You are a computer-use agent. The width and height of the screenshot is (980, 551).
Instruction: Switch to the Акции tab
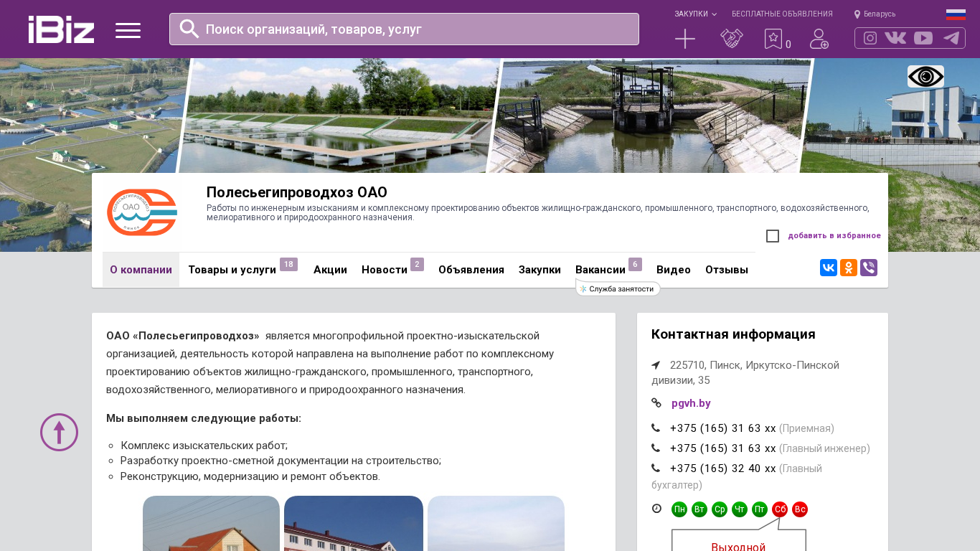[x=330, y=270]
